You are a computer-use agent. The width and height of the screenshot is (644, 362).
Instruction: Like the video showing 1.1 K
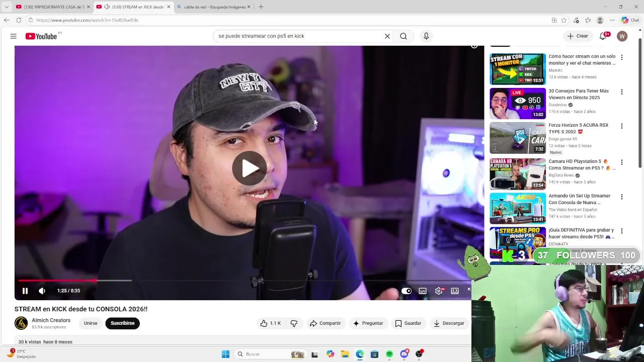click(x=270, y=323)
